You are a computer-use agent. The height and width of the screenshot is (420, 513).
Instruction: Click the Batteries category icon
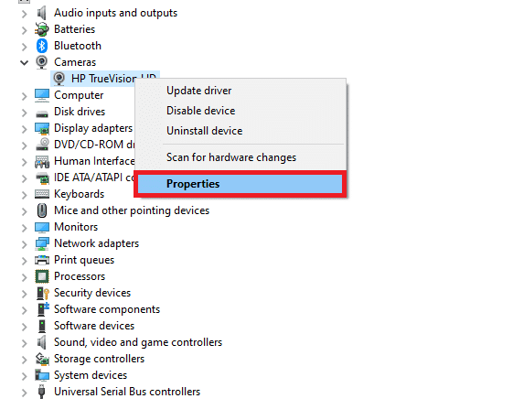click(42, 29)
